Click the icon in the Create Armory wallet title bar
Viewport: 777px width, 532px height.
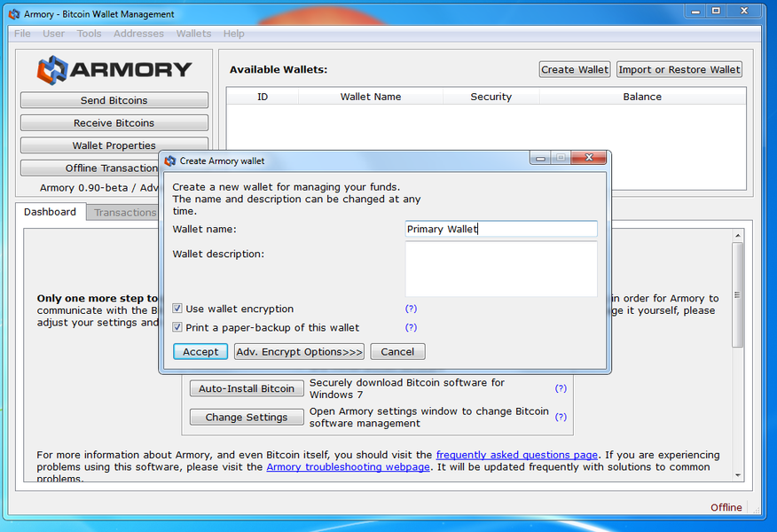point(170,161)
